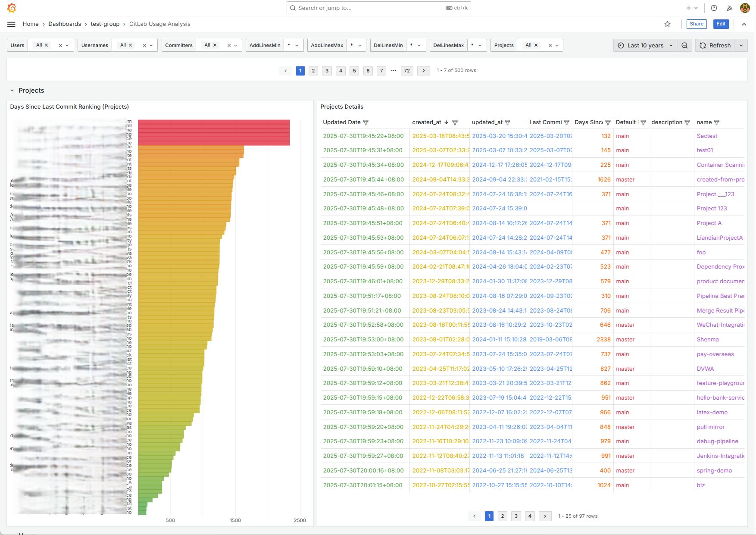The height and width of the screenshot is (535, 756).
Task: Clear the Users filter value
Action: click(x=60, y=45)
